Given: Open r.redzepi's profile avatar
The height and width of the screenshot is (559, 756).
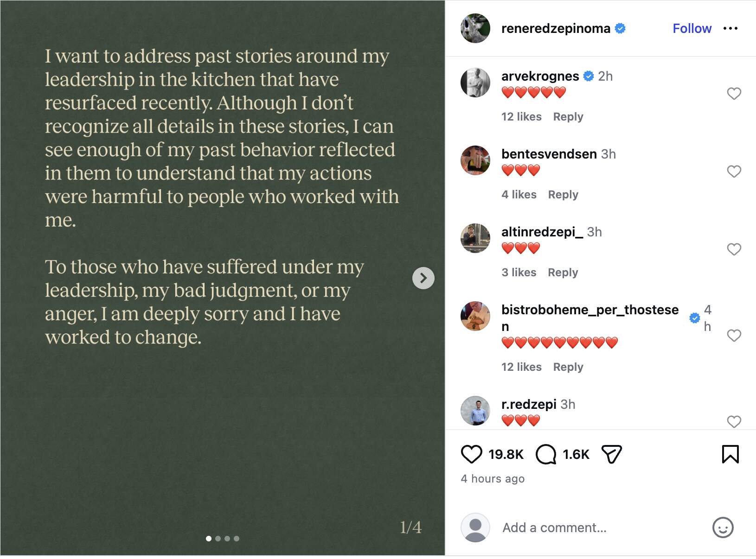Looking at the screenshot, I should [475, 411].
